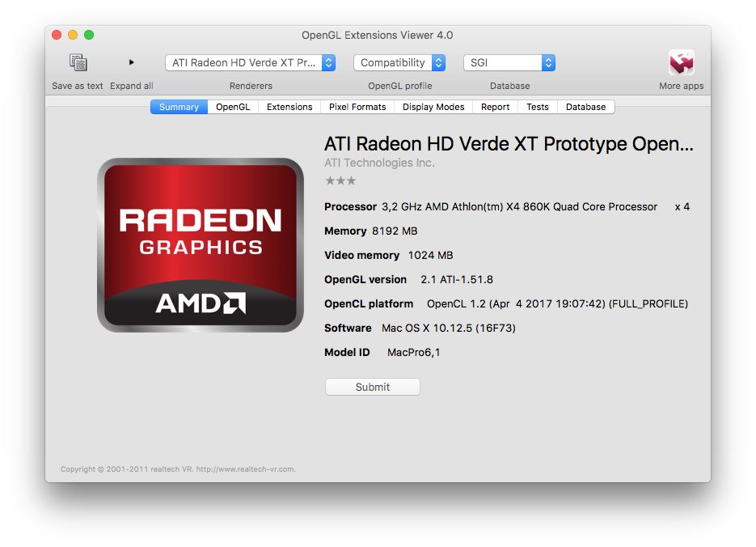Open the Display Modes tab
The height and width of the screenshot is (547, 756).
[x=433, y=107]
